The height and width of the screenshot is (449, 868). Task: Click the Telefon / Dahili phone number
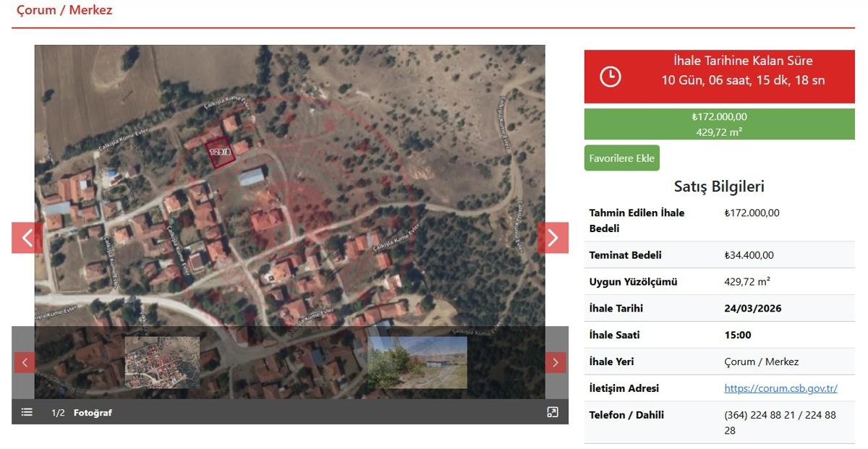[779, 422]
